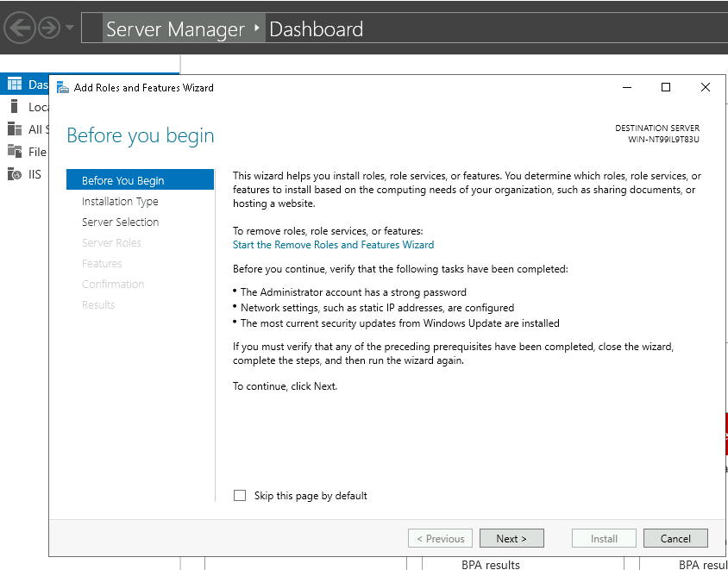728x570 pixels.
Task: Select the Features step
Action: click(x=102, y=263)
